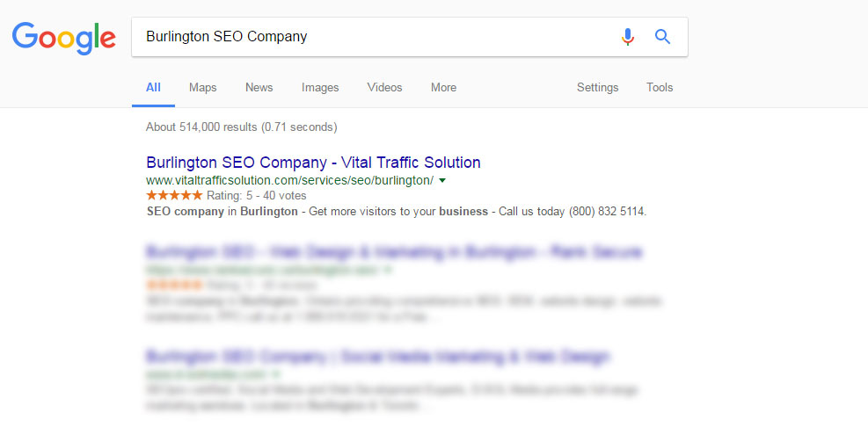Image resolution: width=868 pixels, height=442 pixels.
Task: Open the second blurred search result title
Action: pyautogui.click(x=394, y=252)
